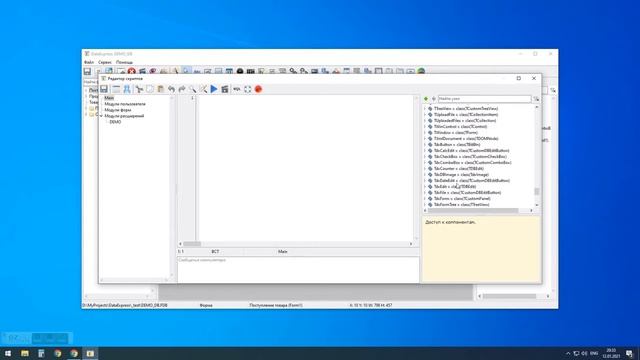Click the green up arrow above class tree
The height and width of the screenshot is (360, 640).
[426, 99]
